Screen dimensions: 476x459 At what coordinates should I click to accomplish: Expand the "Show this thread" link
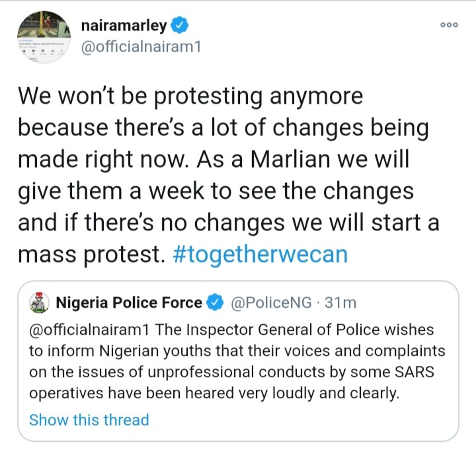[89, 420]
